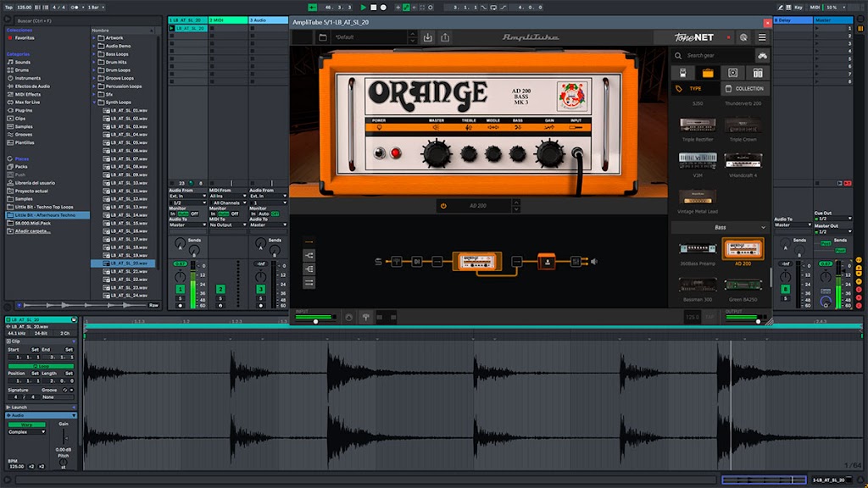Enable the Key map mode switch
868x488 pixels.
(x=798, y=7)
